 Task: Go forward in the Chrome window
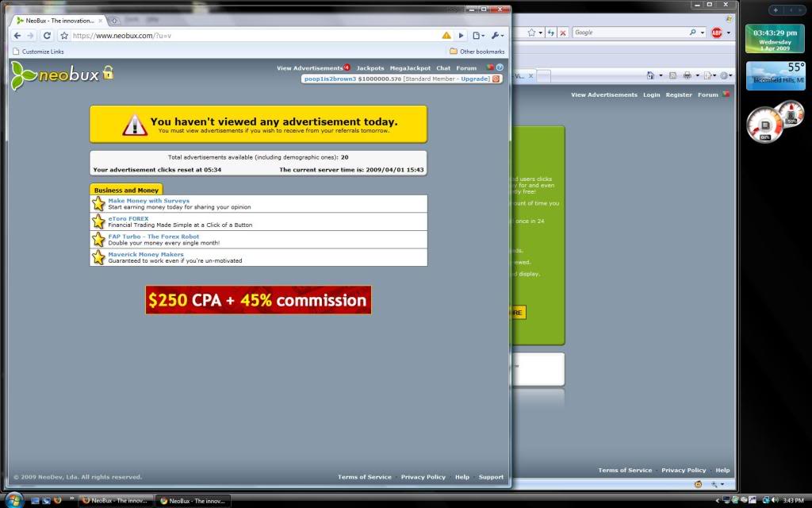point(31,36)
